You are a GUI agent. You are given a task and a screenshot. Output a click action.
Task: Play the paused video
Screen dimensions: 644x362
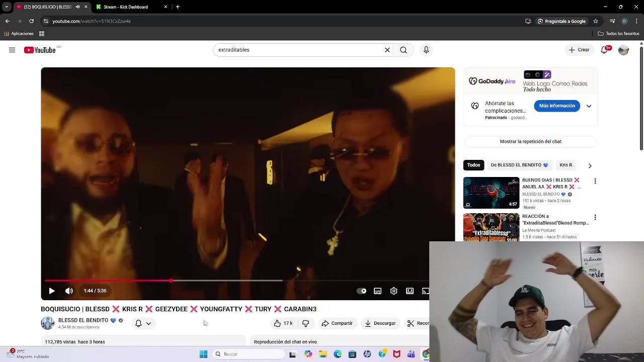52,291
